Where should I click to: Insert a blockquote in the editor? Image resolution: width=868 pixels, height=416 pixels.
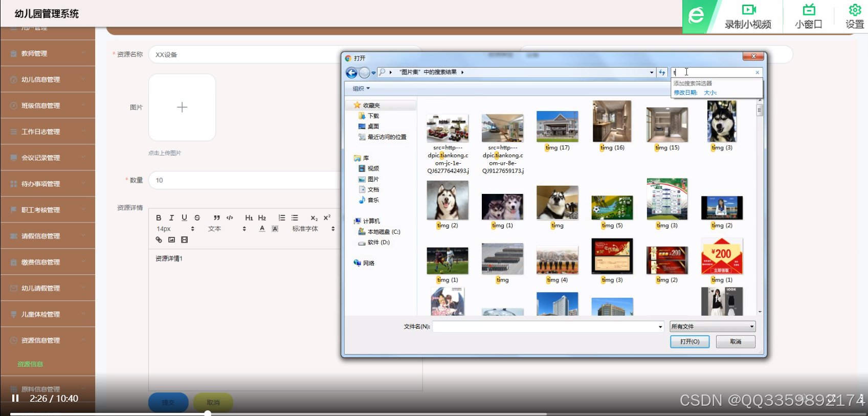[x=217, y=217]
